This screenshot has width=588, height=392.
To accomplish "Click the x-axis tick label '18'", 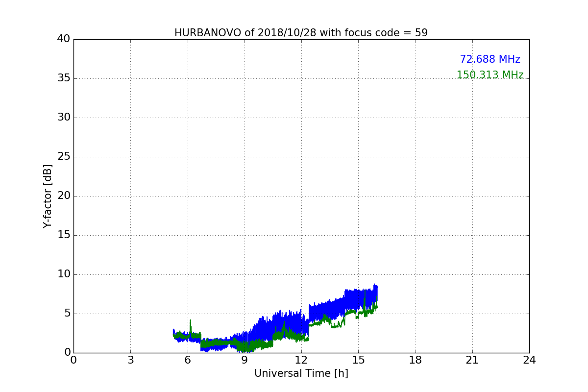I will [416, 360].
